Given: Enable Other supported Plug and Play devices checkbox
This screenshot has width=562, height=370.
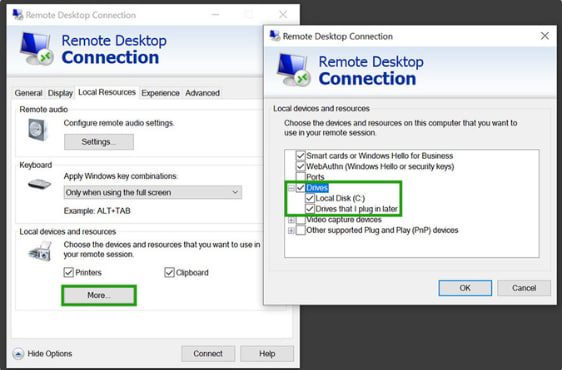Looking at the screenshot, I should pyautogui.click(x=300, y=230).
